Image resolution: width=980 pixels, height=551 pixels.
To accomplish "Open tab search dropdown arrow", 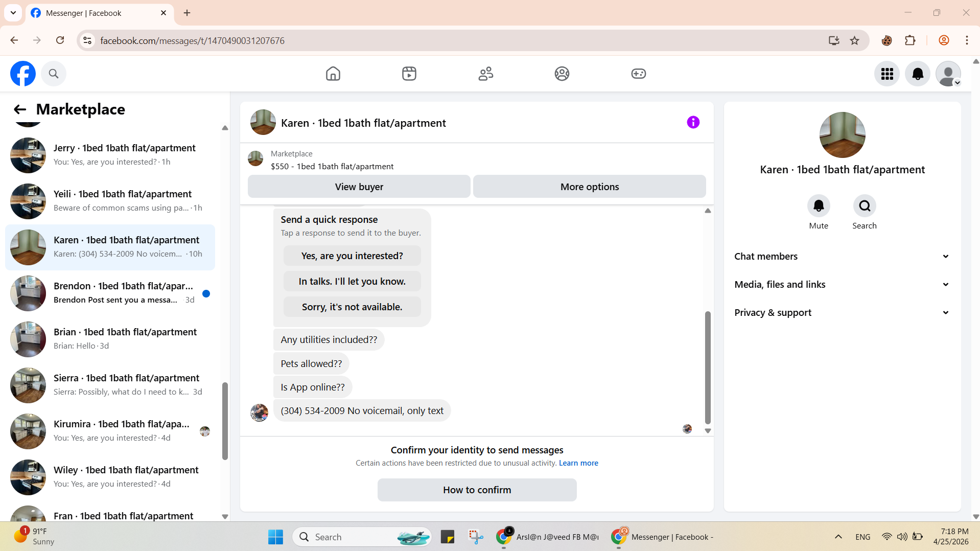I will (13, 13).
